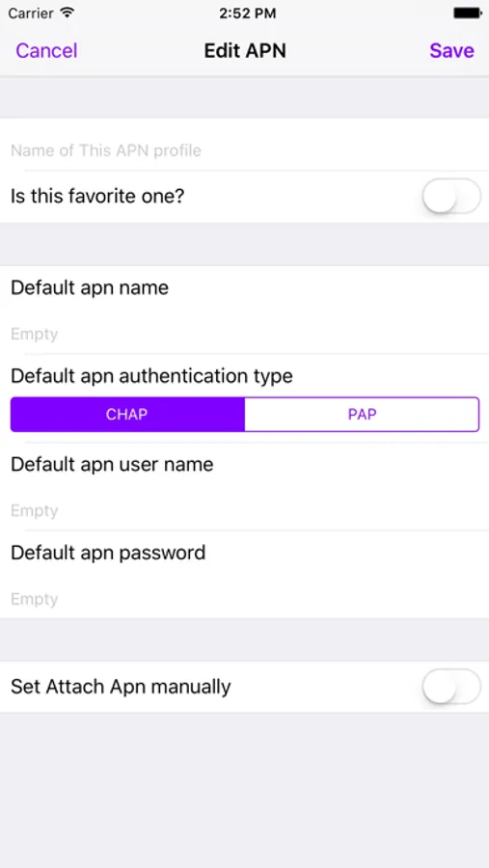Turn on Set Attach Apn manually switch
Viewport: 489px width, 868px height.
pos(451,687)
